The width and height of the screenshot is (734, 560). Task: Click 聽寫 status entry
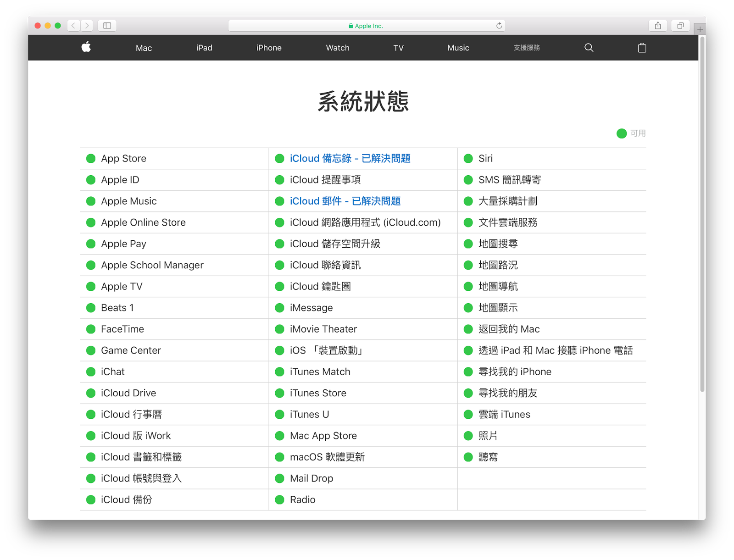click(x=488, y=457)
